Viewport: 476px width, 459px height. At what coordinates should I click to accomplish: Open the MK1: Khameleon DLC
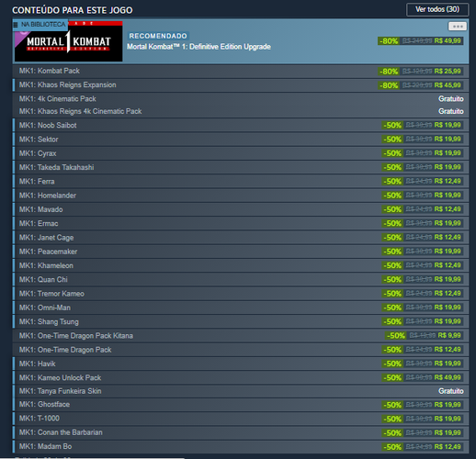(x=241, y=265)
